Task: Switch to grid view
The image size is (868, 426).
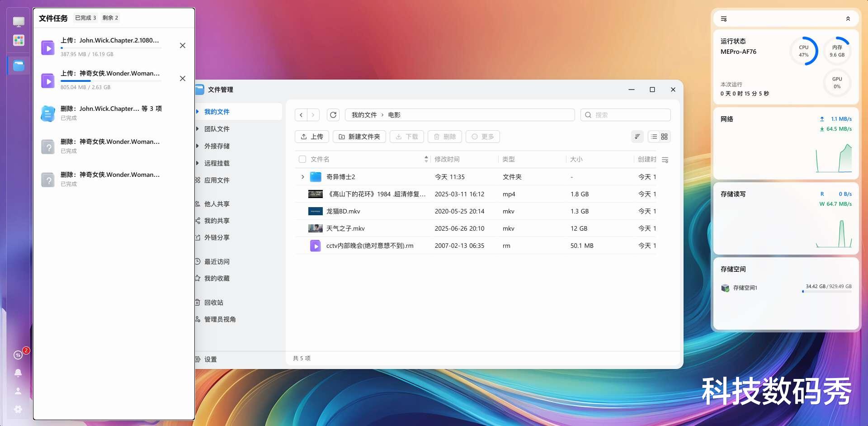Action: (x=665, y=137)
